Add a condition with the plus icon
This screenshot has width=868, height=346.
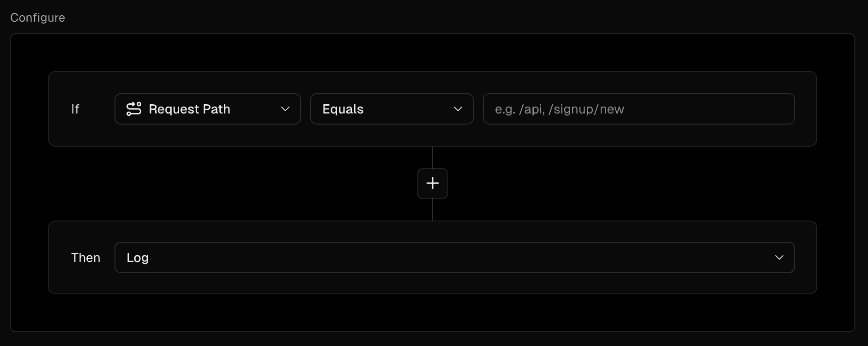coord(432,184)
